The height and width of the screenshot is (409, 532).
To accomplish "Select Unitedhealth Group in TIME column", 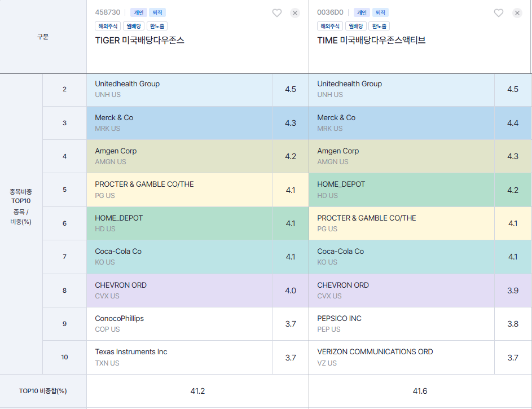I will 401,90.
